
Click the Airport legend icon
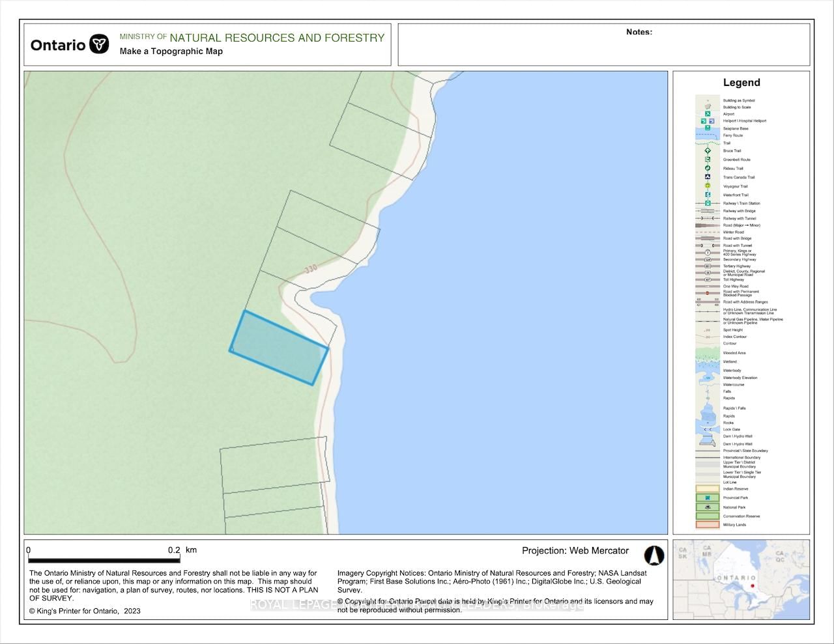tap(708, 114)
